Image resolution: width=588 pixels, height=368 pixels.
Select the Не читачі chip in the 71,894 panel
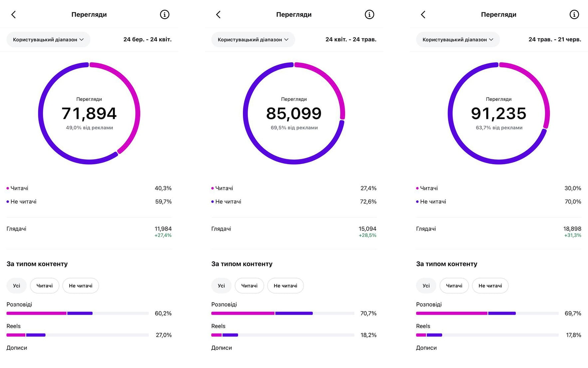point(81,286)
